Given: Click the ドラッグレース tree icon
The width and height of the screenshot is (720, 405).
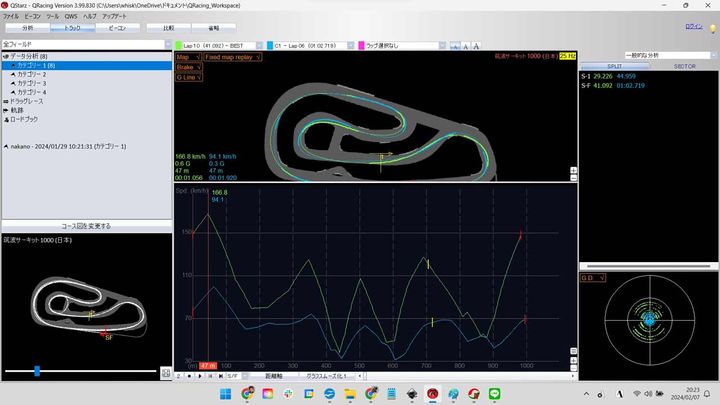Looking at the screenshot, I should point(7,102).
